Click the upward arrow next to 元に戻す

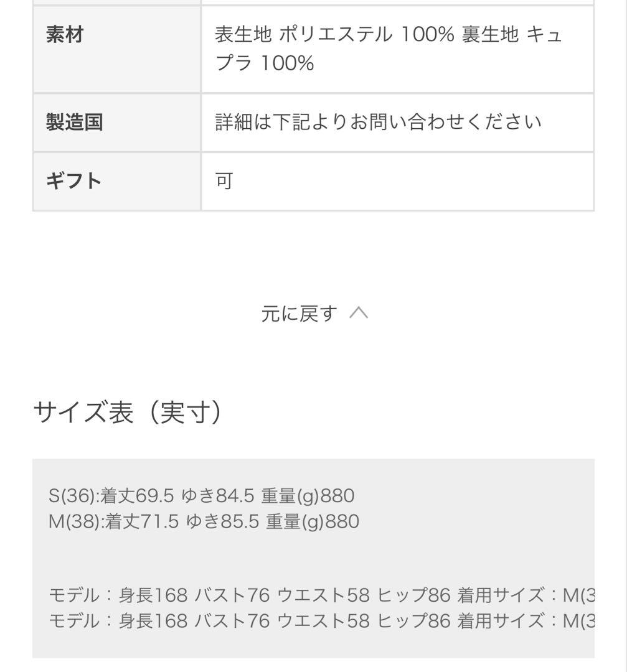click(x=360, y=313)
